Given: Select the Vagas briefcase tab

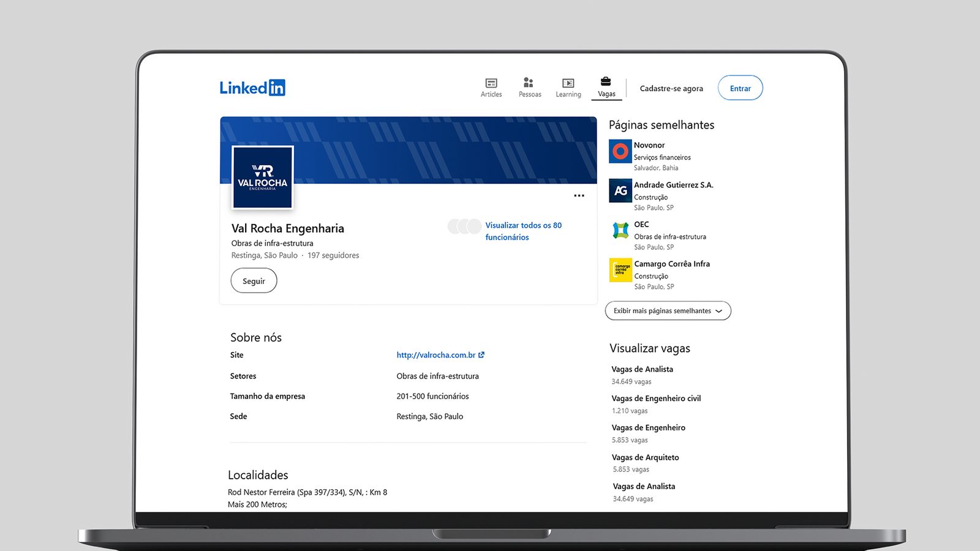Looking at the screenshot, I should click(x=606, y=87).
